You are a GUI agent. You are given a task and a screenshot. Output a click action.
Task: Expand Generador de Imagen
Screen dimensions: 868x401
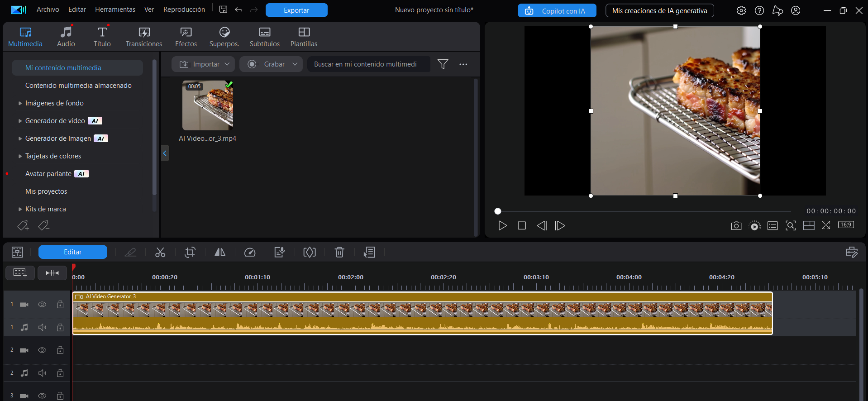click(20, 138)
